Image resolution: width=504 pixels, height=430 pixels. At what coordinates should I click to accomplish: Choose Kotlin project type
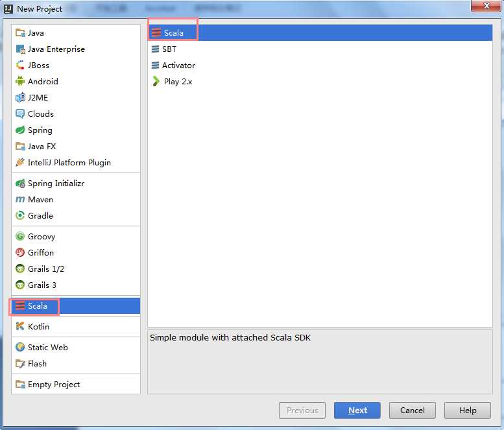76,326
